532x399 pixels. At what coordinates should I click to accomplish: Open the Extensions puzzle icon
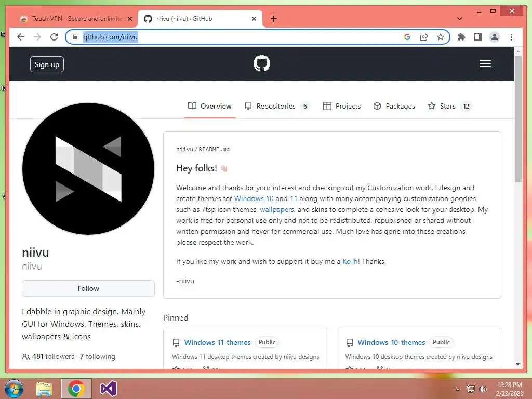[461, 37]
